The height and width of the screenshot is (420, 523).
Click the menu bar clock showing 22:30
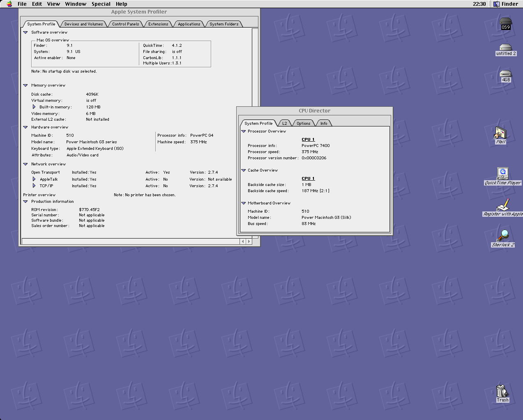[479, 4]
